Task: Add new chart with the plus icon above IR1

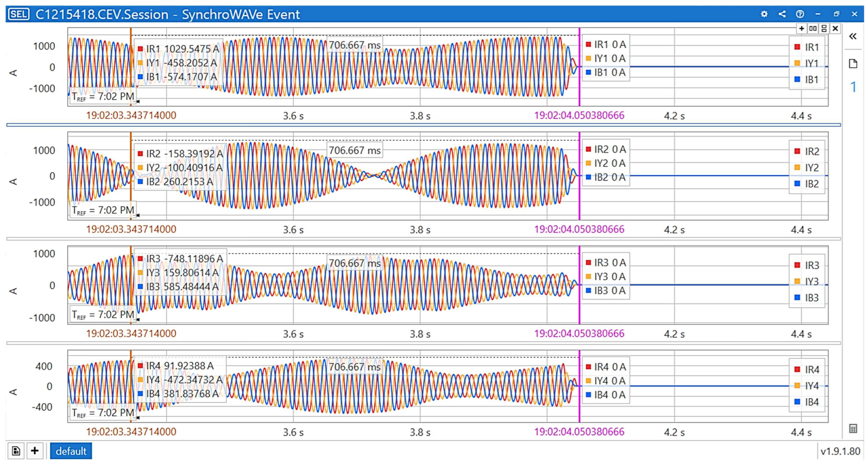Action: (802, 29)
